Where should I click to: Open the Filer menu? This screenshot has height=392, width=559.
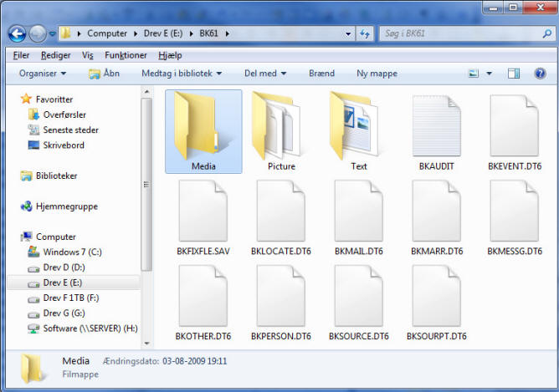(21, 55)
